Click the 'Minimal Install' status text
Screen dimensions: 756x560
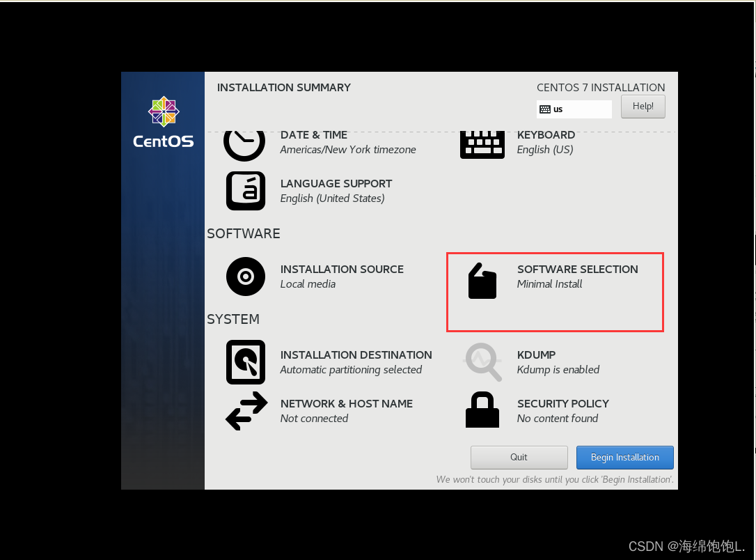click(x=550, y=284)
